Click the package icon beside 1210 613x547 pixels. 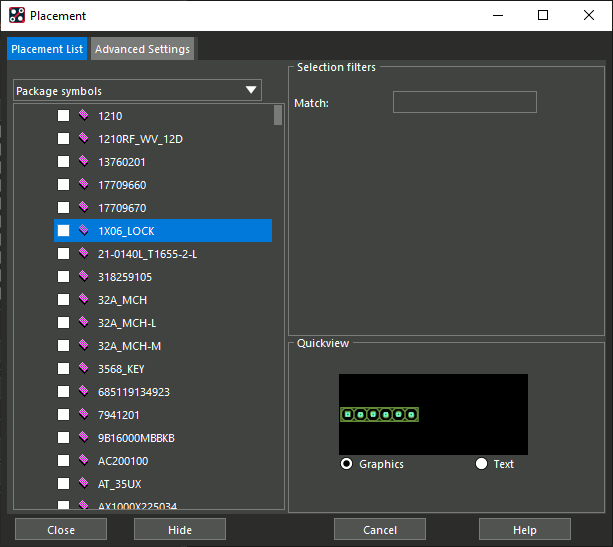tap(83, 115)
